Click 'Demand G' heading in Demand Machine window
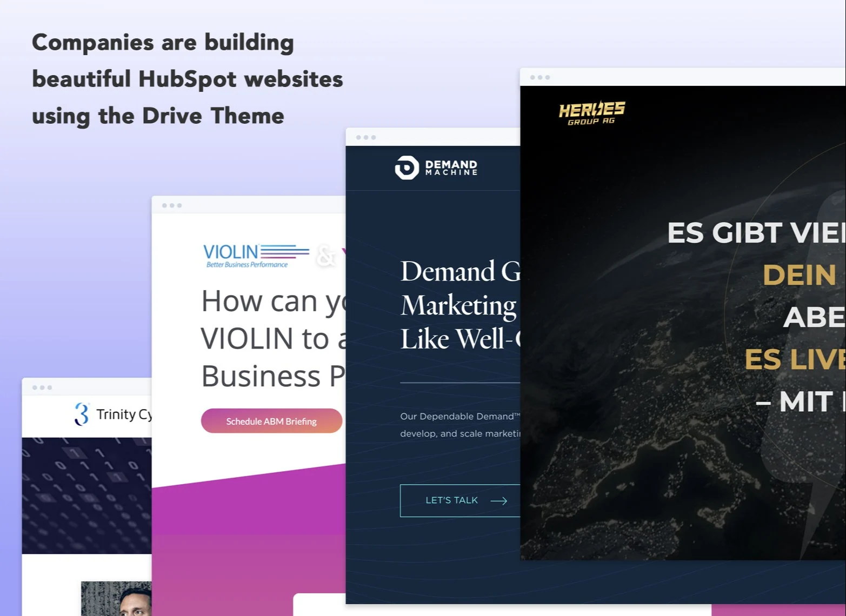Image resolution: width=846 pixels, height=616 pixels. coord(460,271)
